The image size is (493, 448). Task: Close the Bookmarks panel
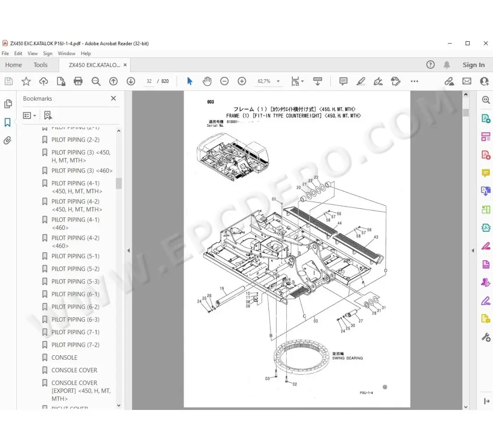(x=113, y=99)
